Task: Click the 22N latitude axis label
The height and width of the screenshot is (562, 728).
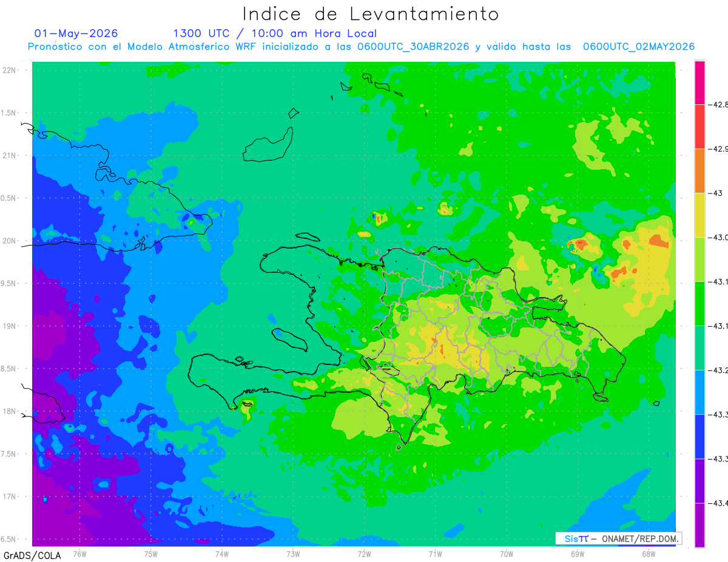Action: 11,70
